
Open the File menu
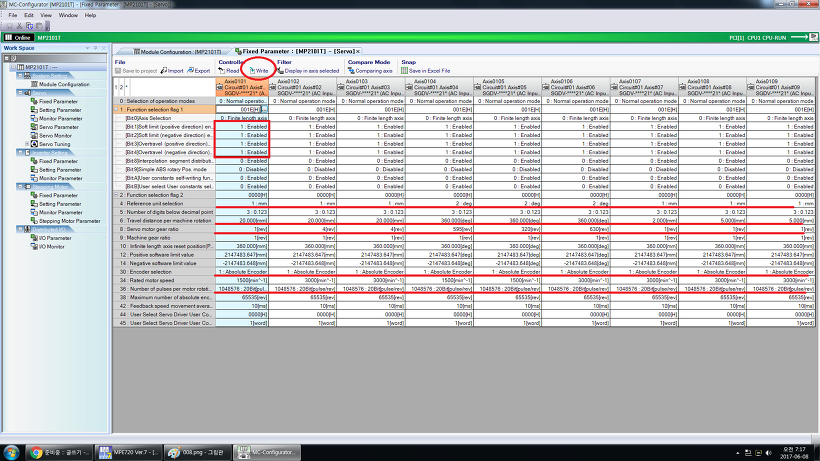point(13,15)
